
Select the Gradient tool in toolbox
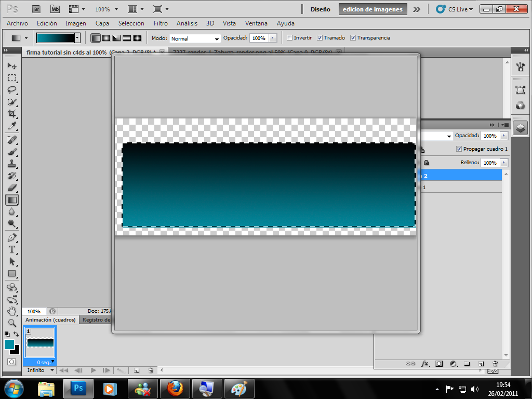[12, 200]
